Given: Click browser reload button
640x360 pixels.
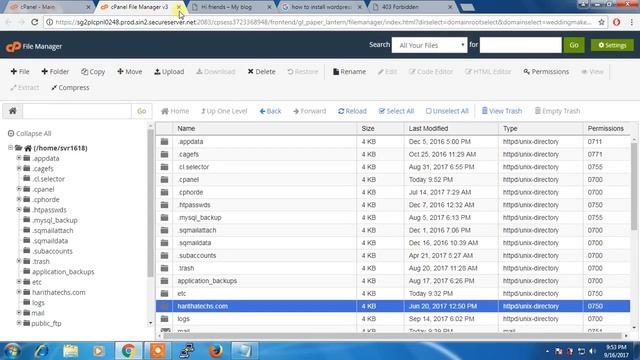Looking at the screenshot, I should 35,22.
